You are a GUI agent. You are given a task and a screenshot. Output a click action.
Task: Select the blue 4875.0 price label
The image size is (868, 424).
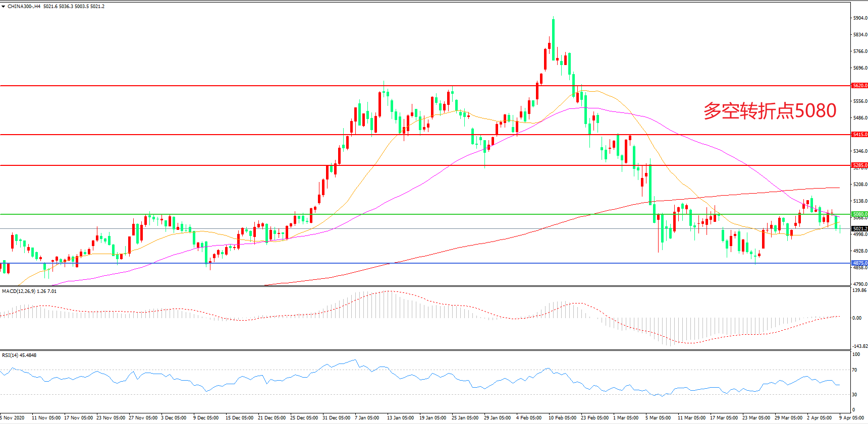(x=859, y=263)
